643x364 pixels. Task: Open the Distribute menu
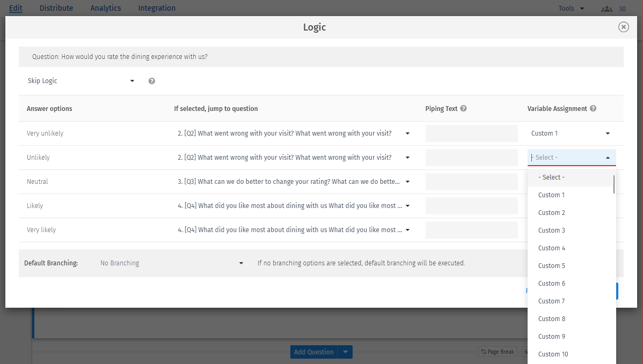coord(56,8)
